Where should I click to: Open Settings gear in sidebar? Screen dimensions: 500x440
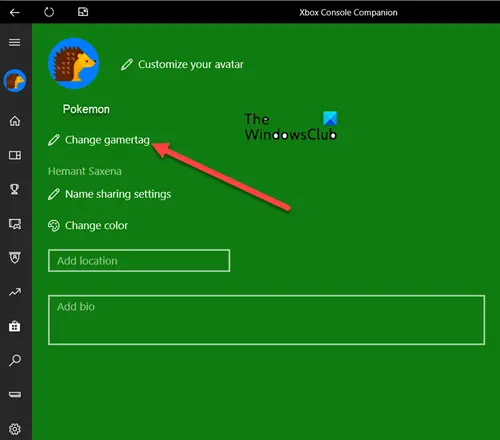15,429
